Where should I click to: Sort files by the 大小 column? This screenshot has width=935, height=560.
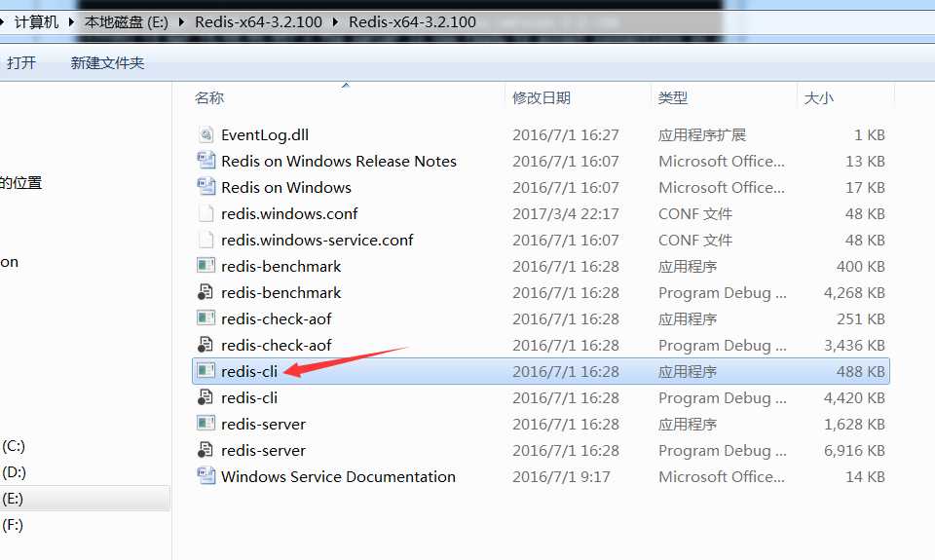(819, 97)
